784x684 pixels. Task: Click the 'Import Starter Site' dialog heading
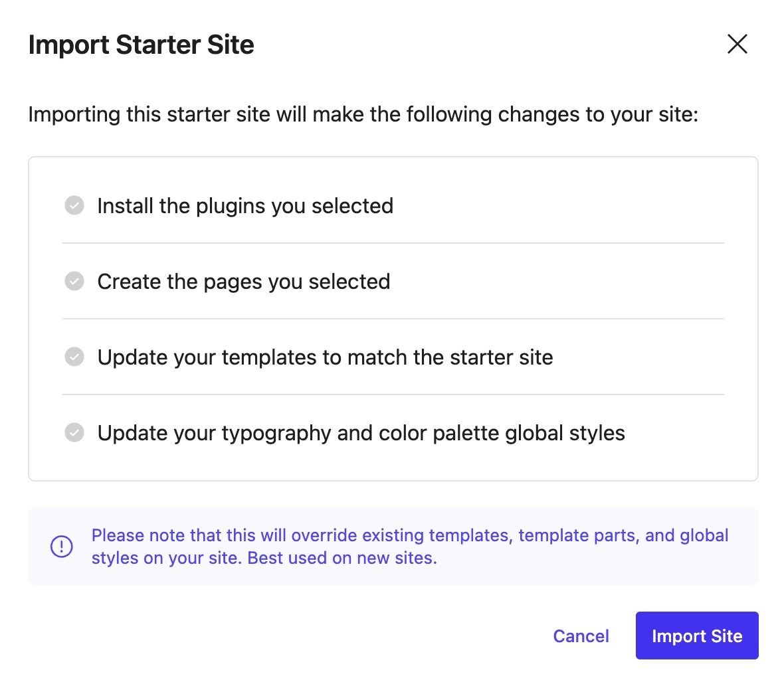[x=141, y=44]
